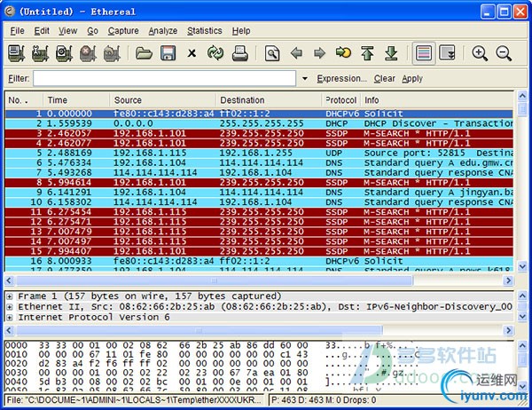
Task: Click packet details horizontal scrollbar thumb
Action: tap(199, 330)
